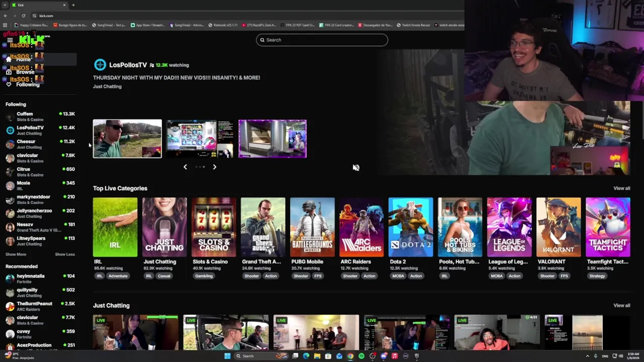Open Google Chrome from the taskbar

click(x=350, y=356)
